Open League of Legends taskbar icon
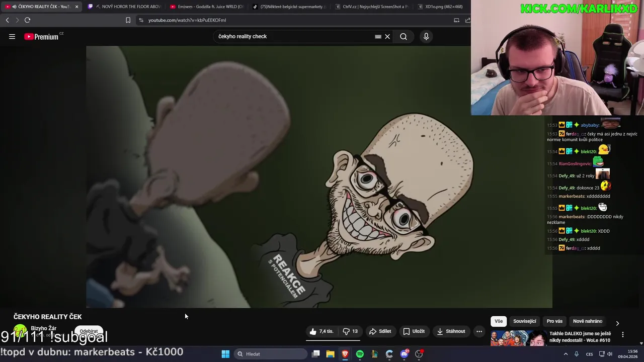The height and width of the screenshot is (362, 644). click(374, 354)
